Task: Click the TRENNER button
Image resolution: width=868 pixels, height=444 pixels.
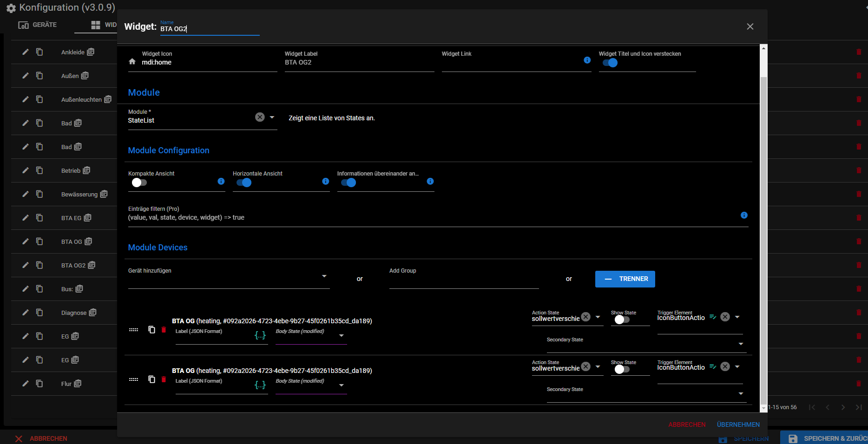Action: click(x=625, y=279)
